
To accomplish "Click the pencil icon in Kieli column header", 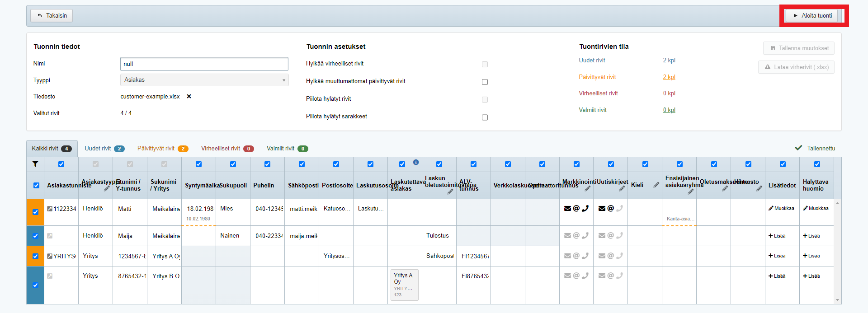I will pyautogui.click(x=656, y=185).
